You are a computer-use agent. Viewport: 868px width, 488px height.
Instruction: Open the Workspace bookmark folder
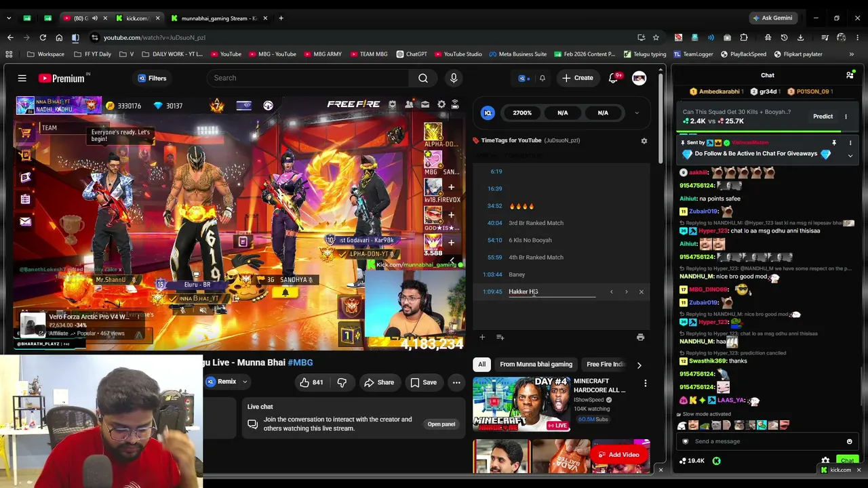tap(46, 54)
